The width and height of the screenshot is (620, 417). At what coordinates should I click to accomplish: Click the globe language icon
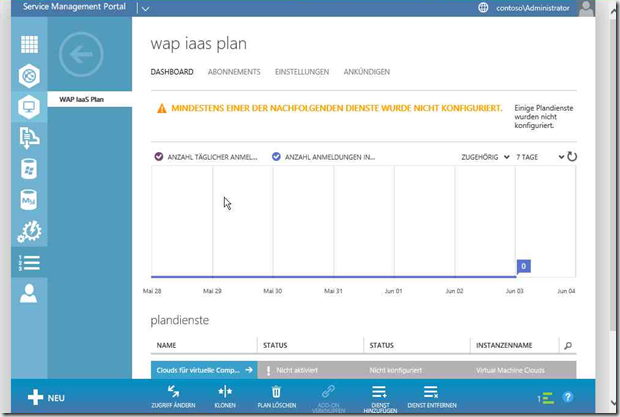pos(483,8)
